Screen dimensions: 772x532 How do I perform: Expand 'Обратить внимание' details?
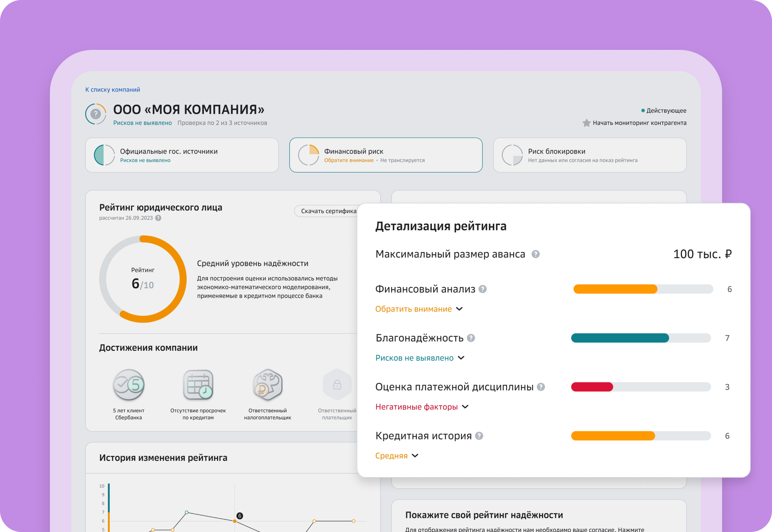tap(419, 309)
